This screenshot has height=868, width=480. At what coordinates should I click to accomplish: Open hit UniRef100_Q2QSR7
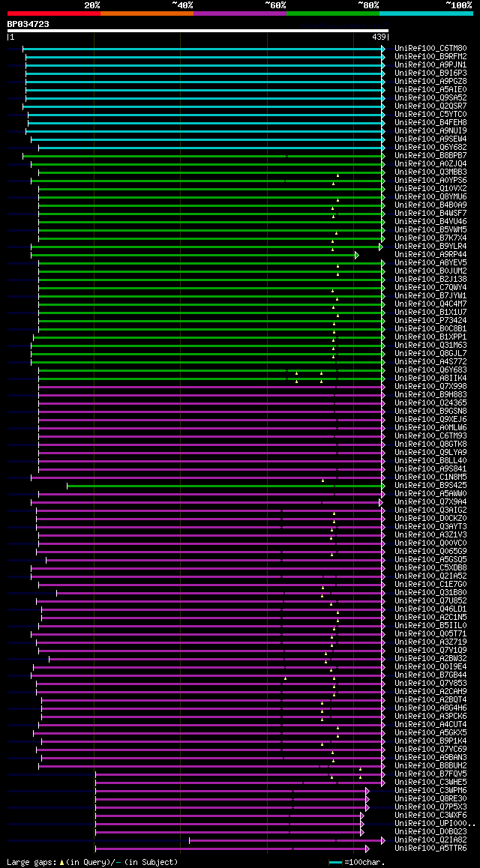(430, 106)
